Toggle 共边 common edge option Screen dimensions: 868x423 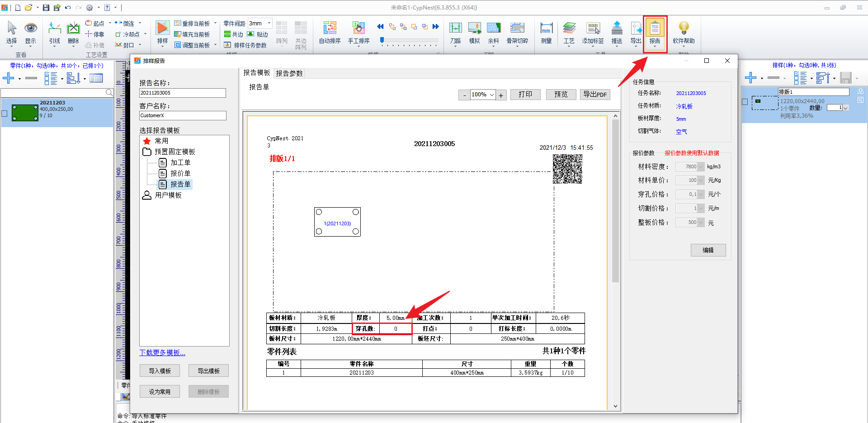pos(234,34)
